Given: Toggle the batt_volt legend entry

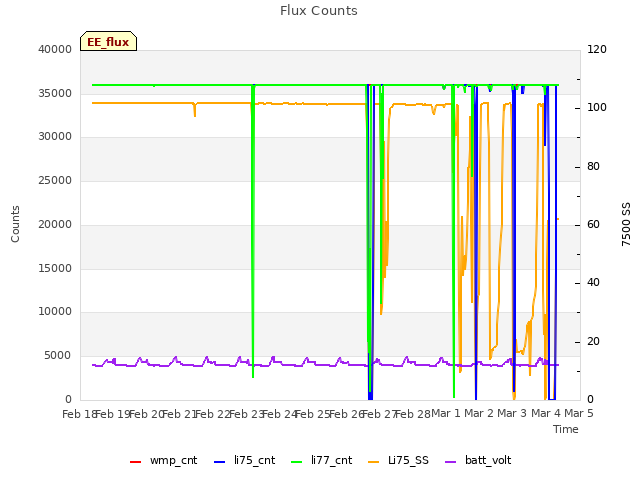Looking at the screenshot, I should pyautogui.click(x=478, y=460).
